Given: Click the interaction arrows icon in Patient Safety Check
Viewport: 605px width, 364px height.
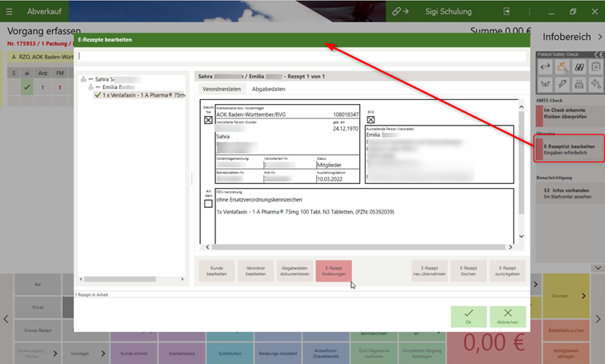Looking at the screenshot, I should pyautogui.click(x=545, y=67).
